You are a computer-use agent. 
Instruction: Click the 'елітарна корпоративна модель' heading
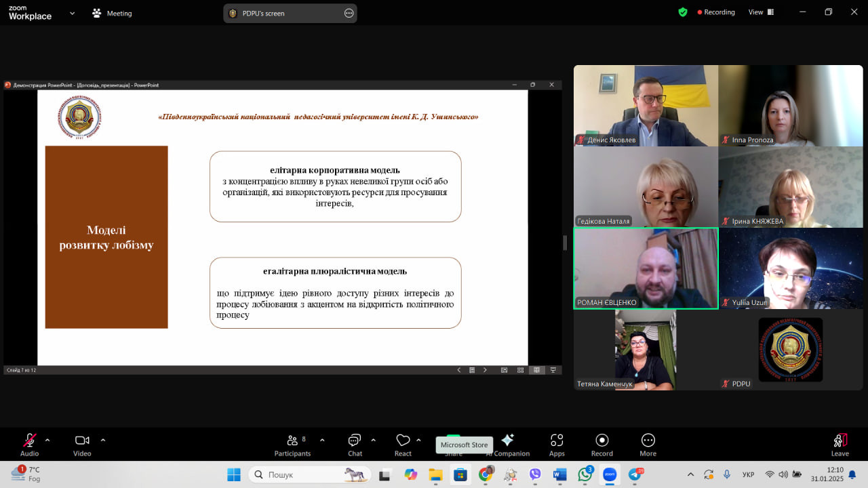pyautogui.click(x=335, y=170)
